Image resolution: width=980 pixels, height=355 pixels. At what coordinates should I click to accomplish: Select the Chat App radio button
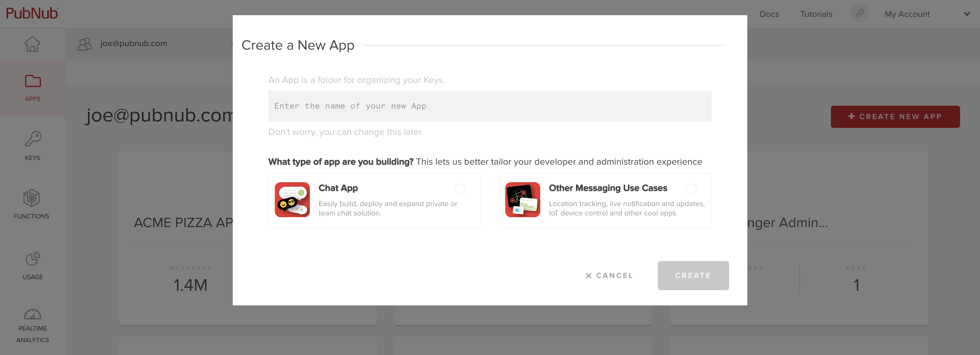pyautogui.click(x=461, y=188)
